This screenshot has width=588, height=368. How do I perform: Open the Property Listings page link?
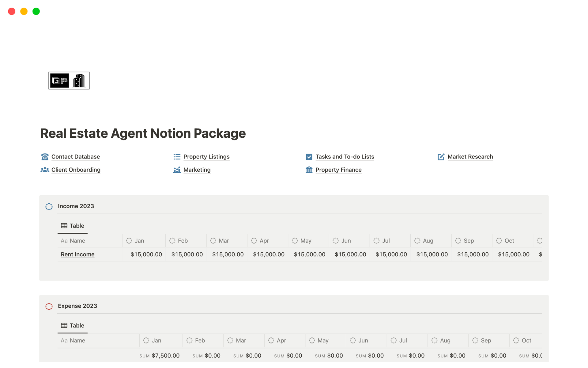point(206,157)
